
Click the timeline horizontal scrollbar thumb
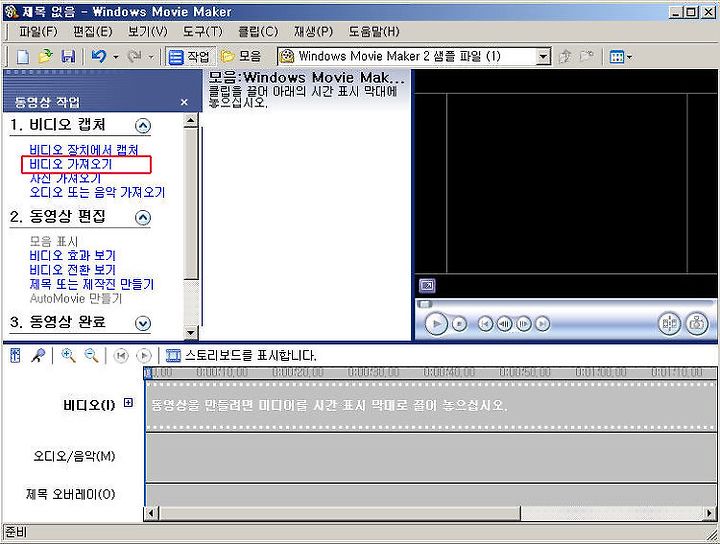tap(339, 512)
